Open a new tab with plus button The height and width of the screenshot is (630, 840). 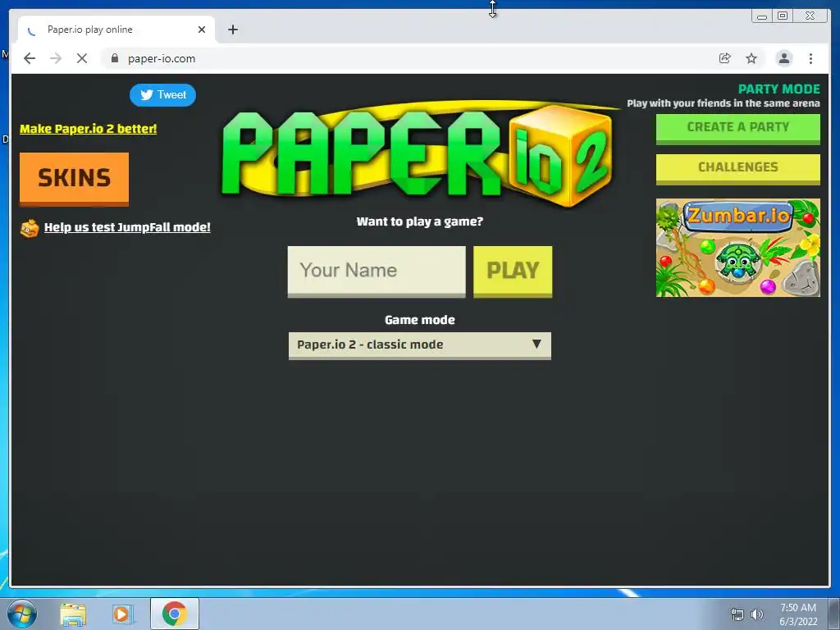pyautogui.click(x=233, y=30)
